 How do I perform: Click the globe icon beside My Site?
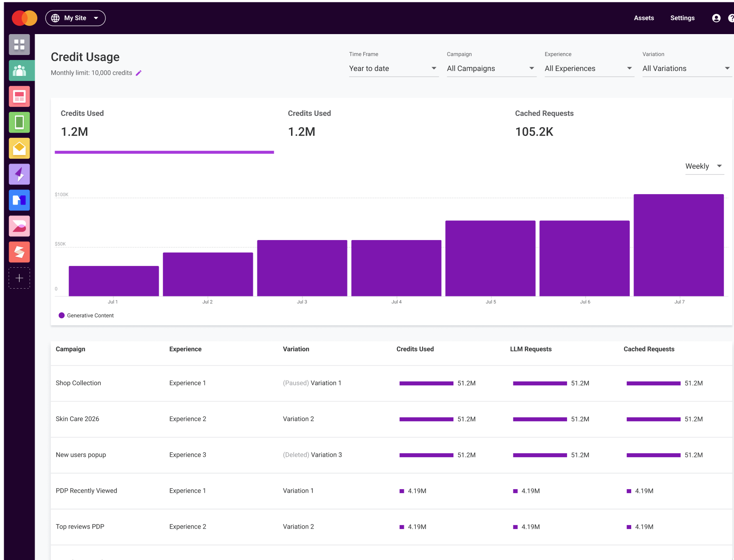coord(55,18)
